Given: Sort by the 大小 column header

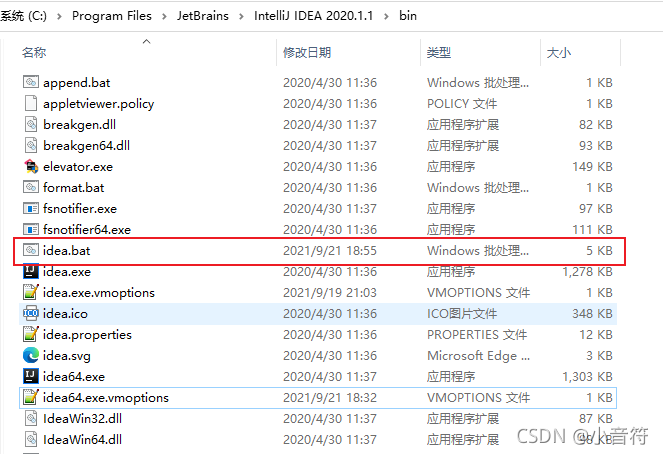Looking at the screenshot, I should (559, 52).
